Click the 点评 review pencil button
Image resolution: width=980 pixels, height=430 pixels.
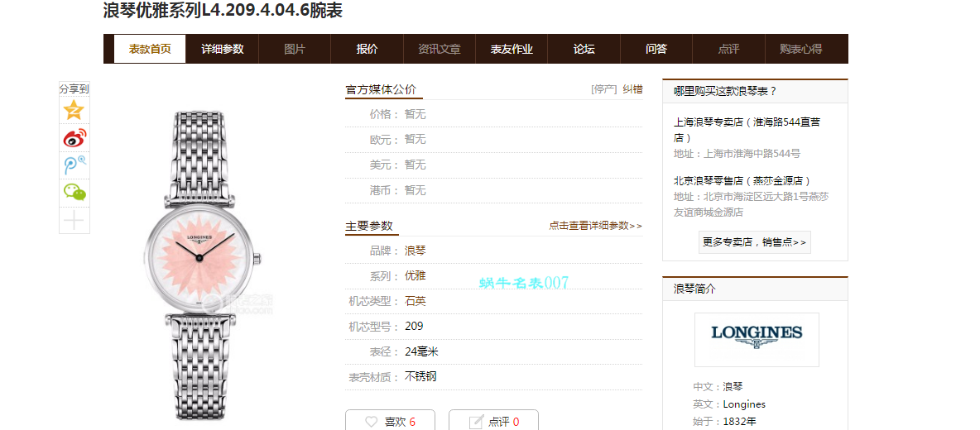click(x=493, y=421)
